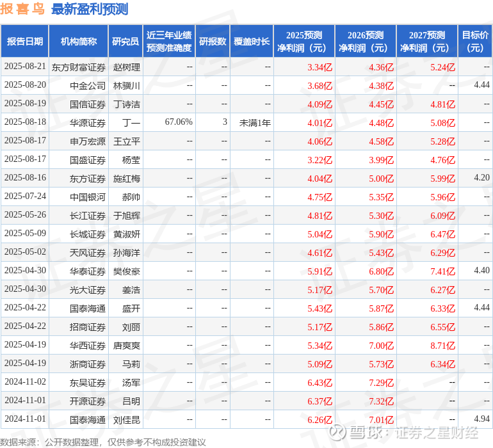Click the 近三年业绩预测准确度 header
The height and width of the screenshot is (448, 493).
coord(169,41)
